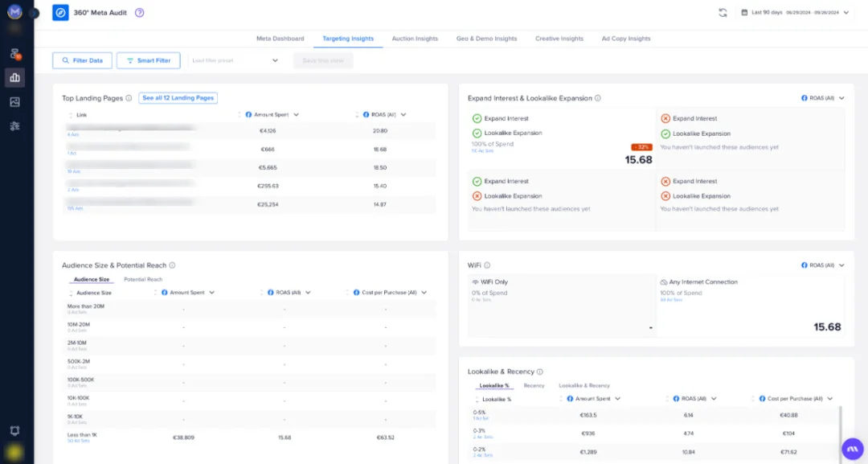Click the info icon beside Lookalike & Recency
This screenshot has height=464, width=868.
pyautogui.click(x=540, y=372)
